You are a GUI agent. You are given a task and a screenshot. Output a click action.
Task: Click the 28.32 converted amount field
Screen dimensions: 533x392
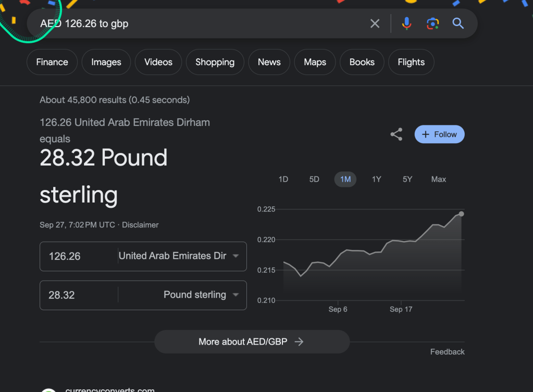79,295
